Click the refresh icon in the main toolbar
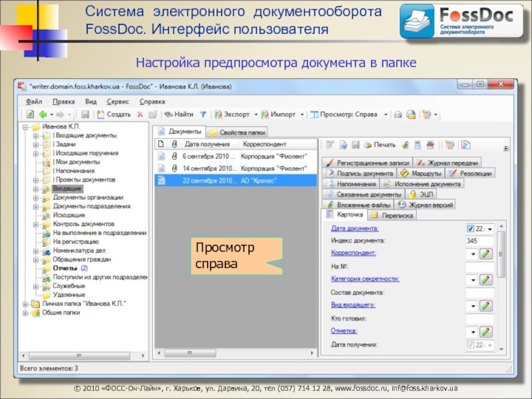Viewport: 532px width, 399px height. pyautogui.click(x=30, y=114)
